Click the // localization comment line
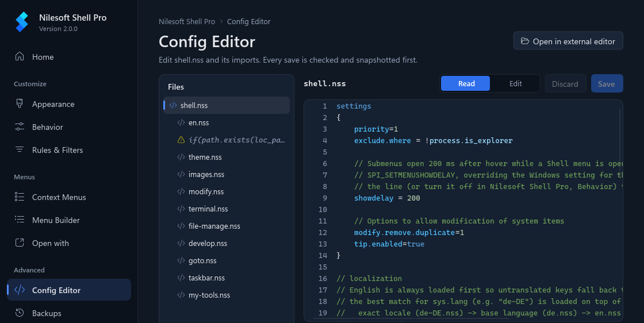This screenshot has width=644, height=323. coord(369,278)
